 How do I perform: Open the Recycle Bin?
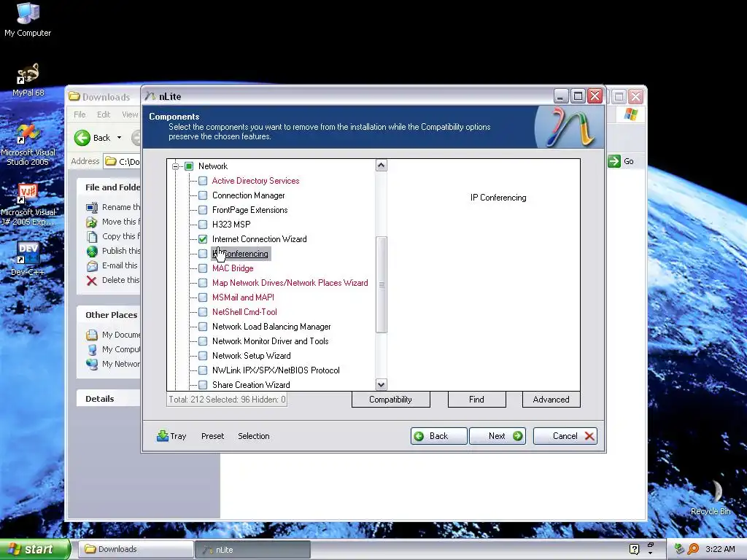(711, 497)
